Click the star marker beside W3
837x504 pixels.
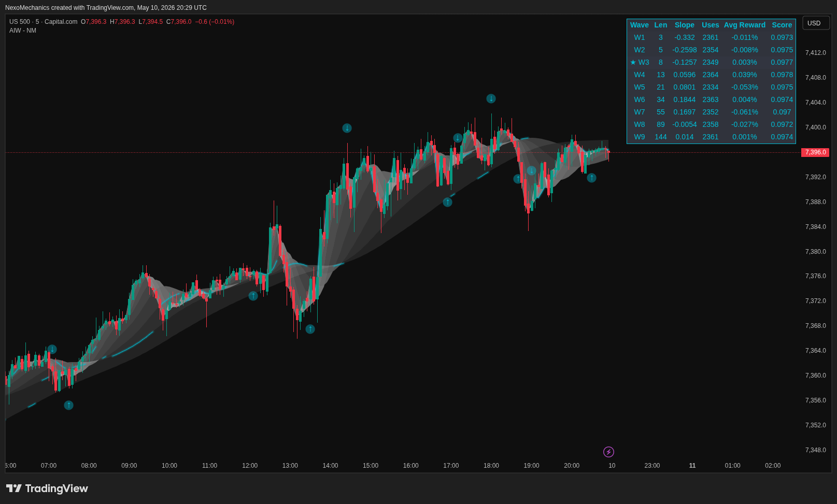click(x=633, y=62)
